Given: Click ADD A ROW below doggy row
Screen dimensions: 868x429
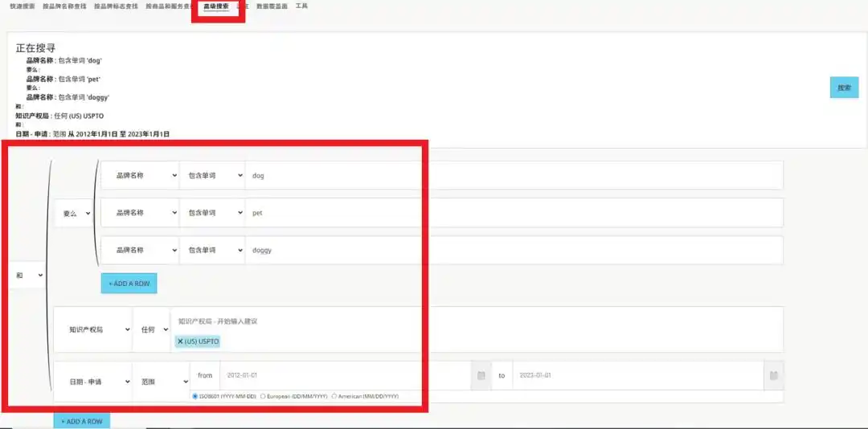Looking at the screenshot, I should coord(129,283).
